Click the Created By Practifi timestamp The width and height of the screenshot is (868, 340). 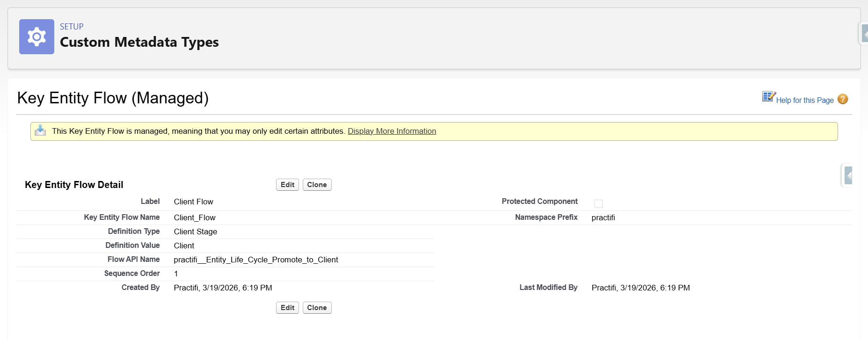click(223, 288)
